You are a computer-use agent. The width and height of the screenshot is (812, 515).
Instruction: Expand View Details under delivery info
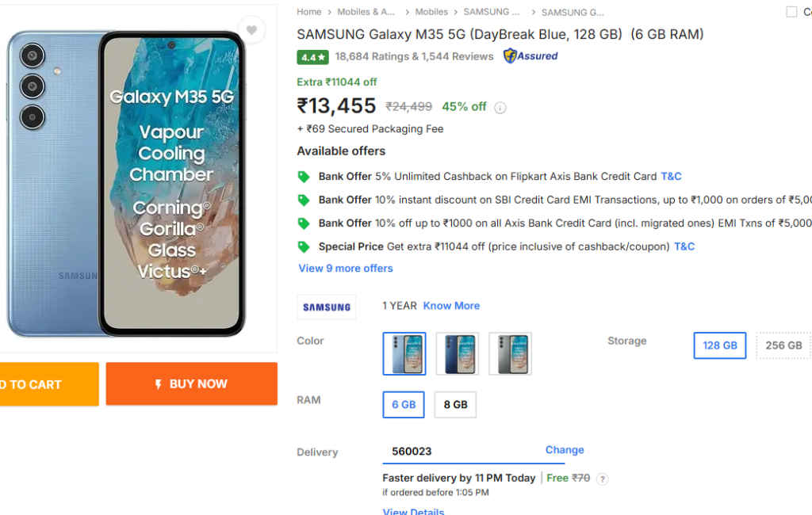coord(413,511)
